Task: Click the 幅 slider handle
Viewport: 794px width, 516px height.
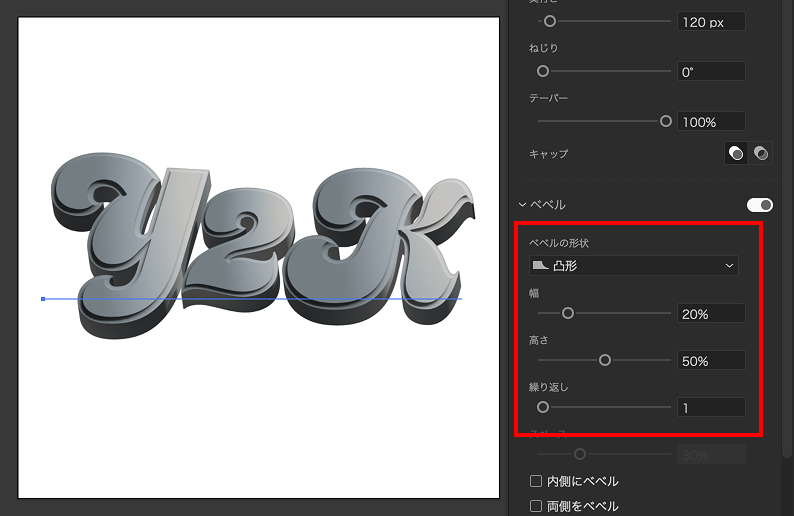Action: tap(568, 313)
